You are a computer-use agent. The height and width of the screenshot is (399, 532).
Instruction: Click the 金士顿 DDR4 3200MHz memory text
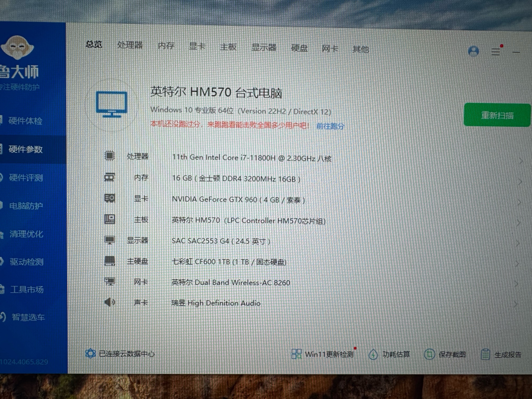pyautogui.click(x=236, y=179)
